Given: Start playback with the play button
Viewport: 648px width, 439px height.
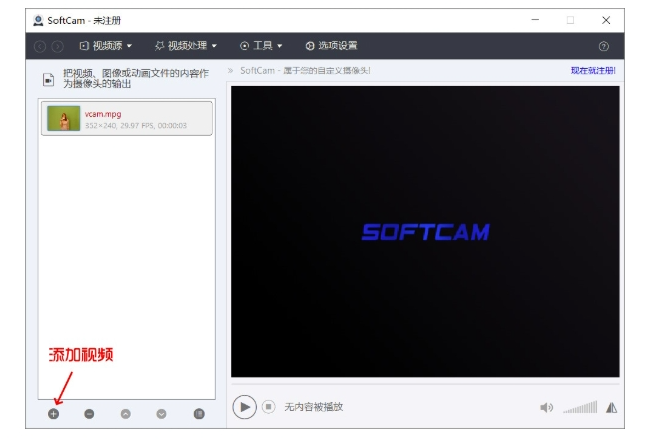Looking at the screenshot, I should point(244,407).
